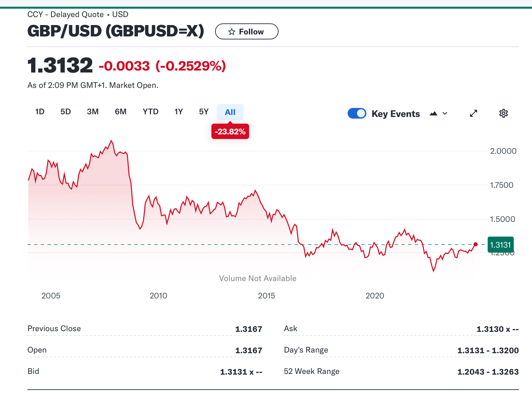Switch chart to 3M range

tap(93, 112)
